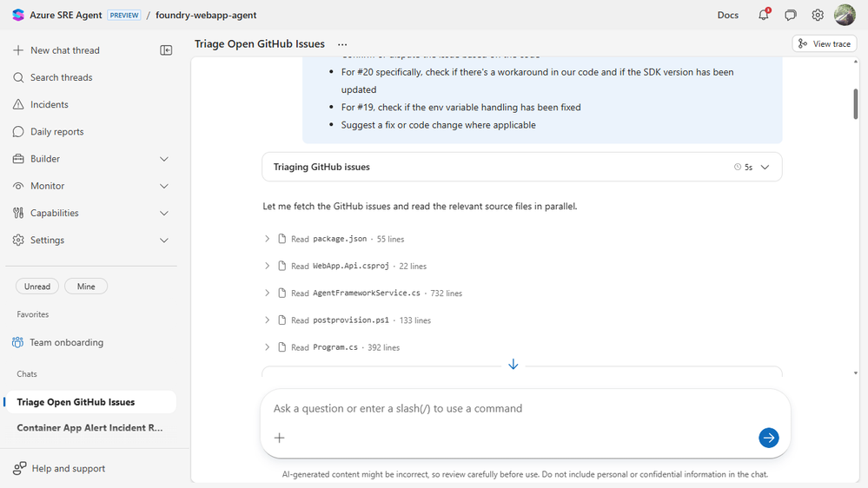Expand the Read AgentFrameworkService.cs row

pos(267,293)
